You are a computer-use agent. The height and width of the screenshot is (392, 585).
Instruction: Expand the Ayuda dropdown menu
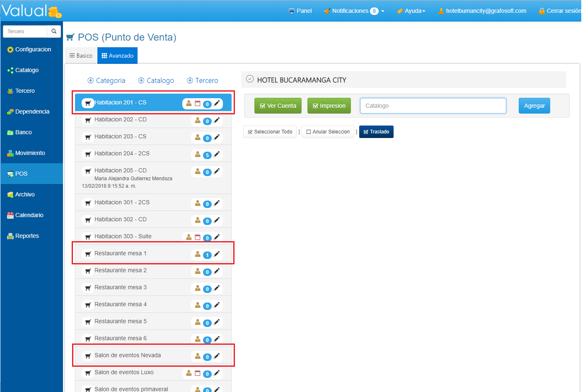click(411, 11)
